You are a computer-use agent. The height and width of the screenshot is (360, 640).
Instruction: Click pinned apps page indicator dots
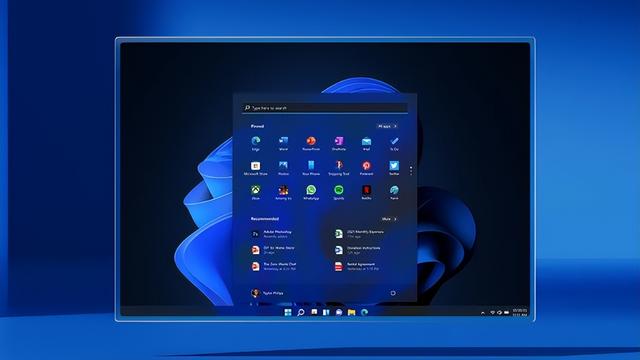click(411, 170)
